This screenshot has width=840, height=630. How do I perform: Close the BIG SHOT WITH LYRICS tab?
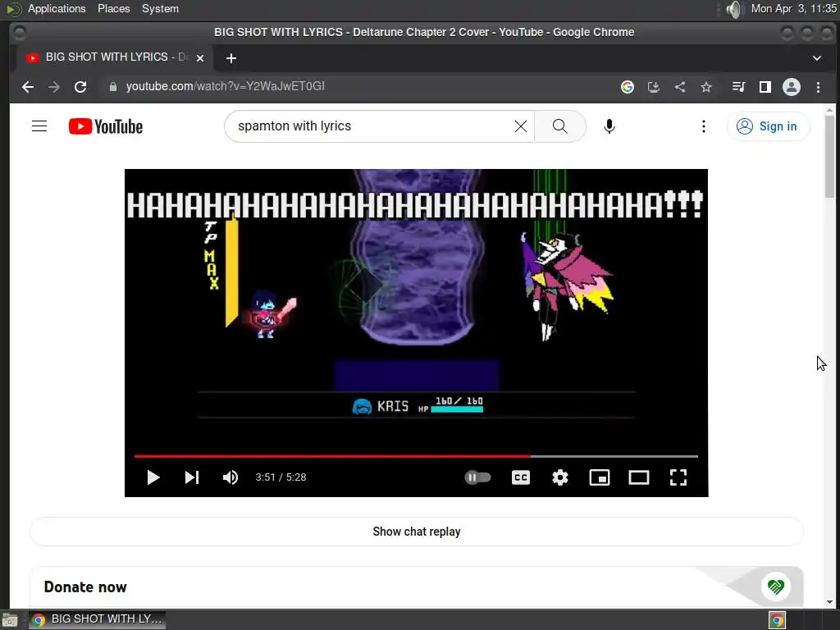[200, 58]
